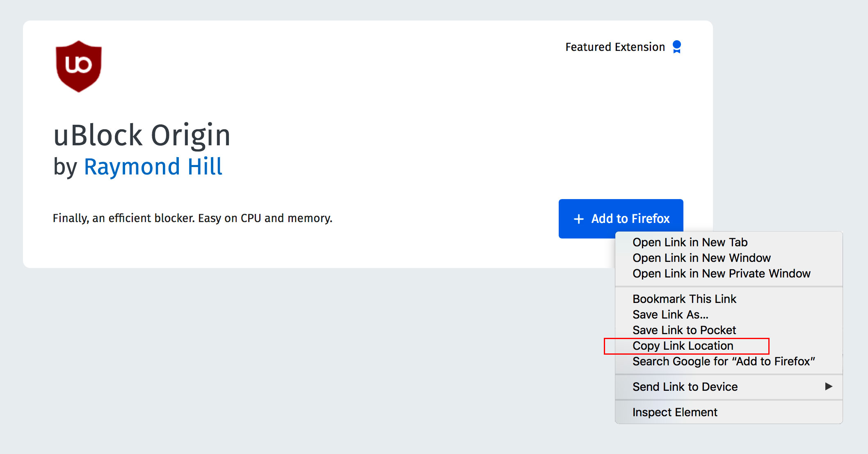Open the Raymond Hill author link

153,167
